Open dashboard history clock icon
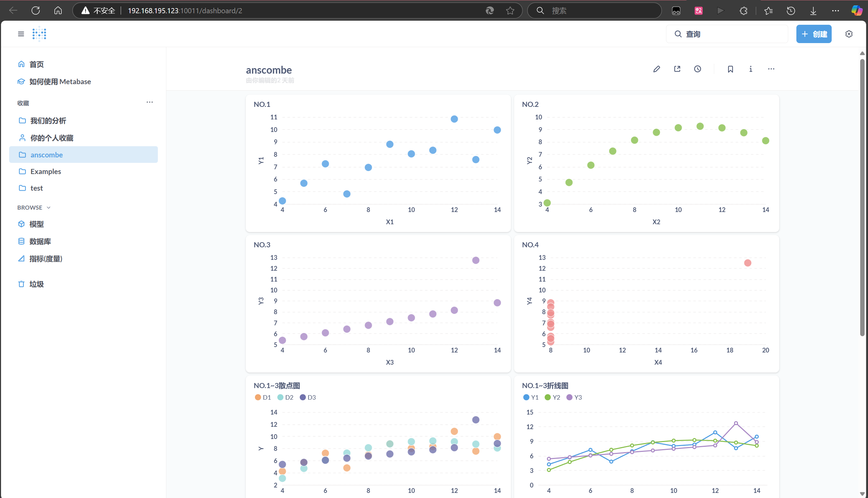The width and height of the screenshot is (868, 498). point(698,69)
